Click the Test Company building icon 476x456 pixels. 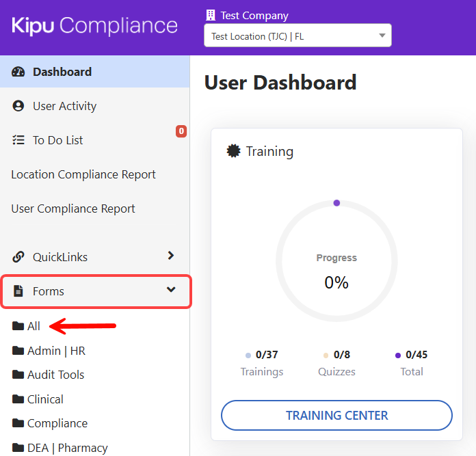pyautogui.click(x=210, y=15)
